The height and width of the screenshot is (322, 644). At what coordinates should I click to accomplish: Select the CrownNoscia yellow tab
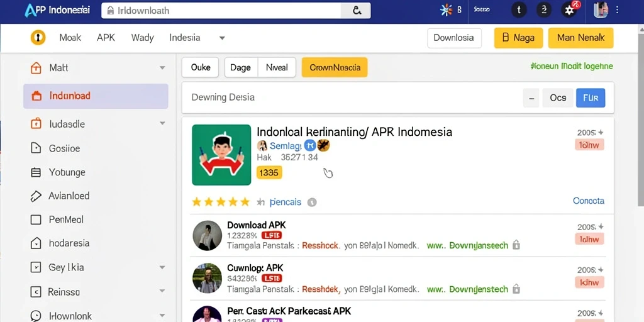[335, 67]
